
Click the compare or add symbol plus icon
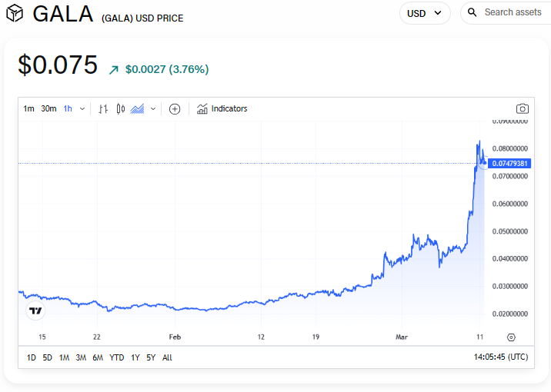click(175, 109)
